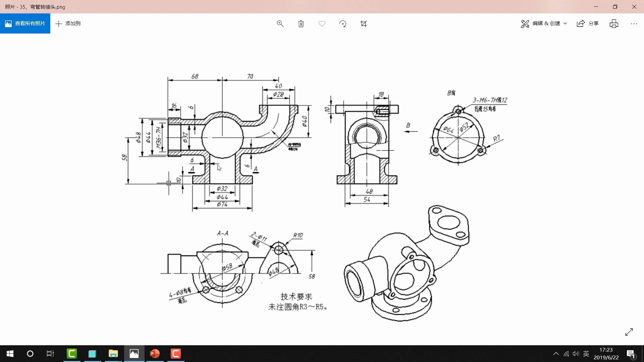The image size is (644, 362).
Task: Minimize the Photos window
Action: [596, 7]
